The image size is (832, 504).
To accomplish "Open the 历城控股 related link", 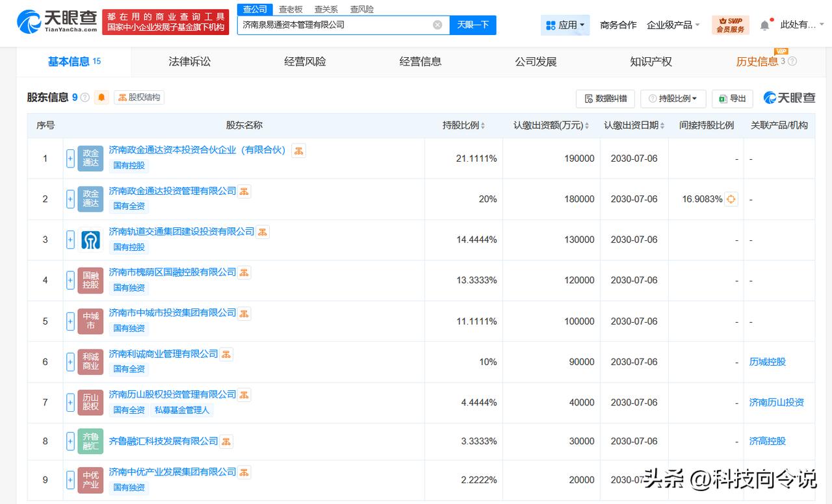I will click(768, 362).
